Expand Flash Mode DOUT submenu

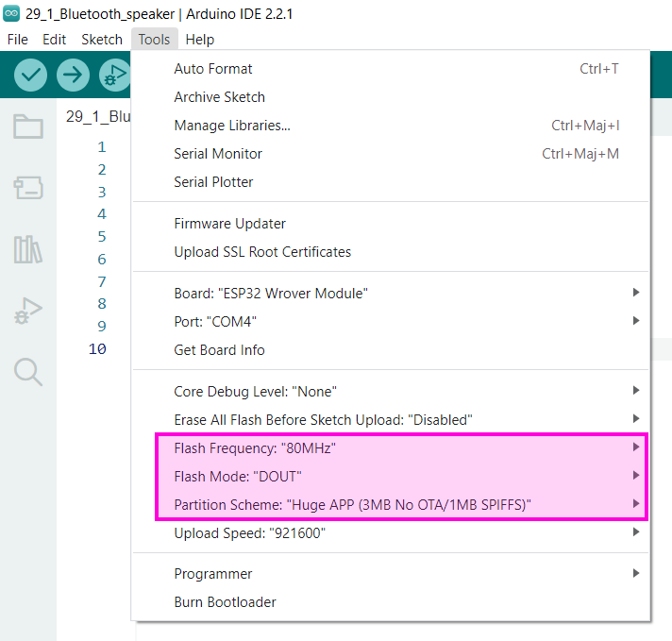[x=391, y=477]
